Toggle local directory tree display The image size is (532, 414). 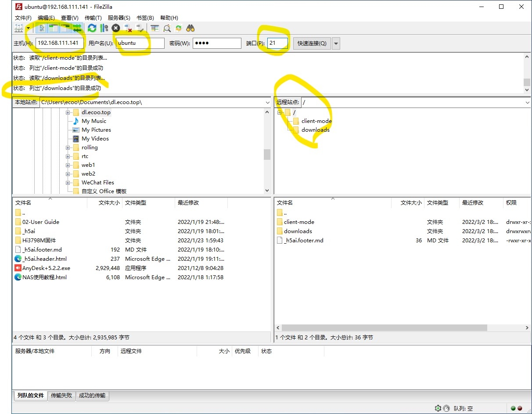pyautogui.click(x=54, y=29)
